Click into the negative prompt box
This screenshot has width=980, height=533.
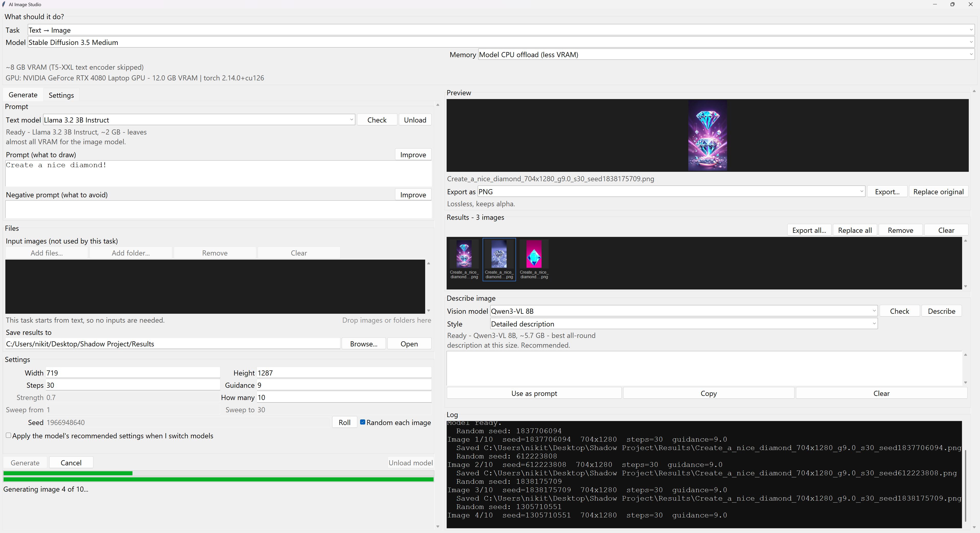click(x=218, y=210)
